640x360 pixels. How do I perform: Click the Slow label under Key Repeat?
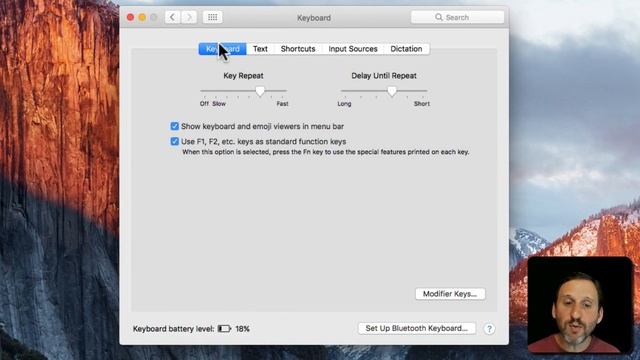[x=219, y=104]
